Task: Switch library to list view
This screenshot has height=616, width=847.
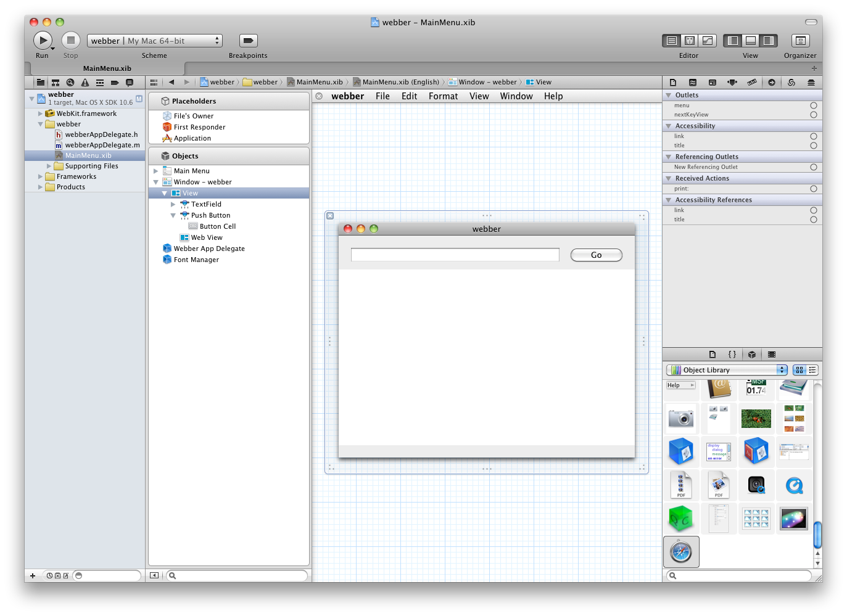Action: click(812, 370)
